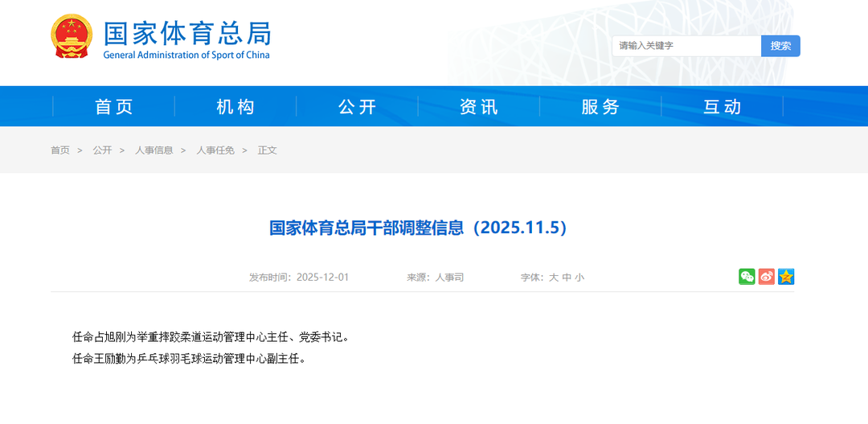Set font size to large (大)
Image resolution: width=868 pixels, height=424 pixels.
(554, 278)
